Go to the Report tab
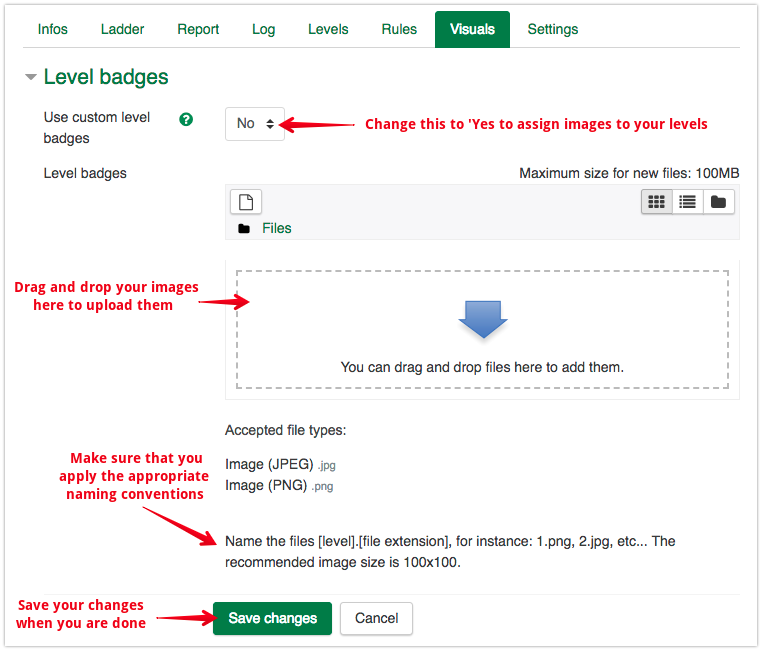The height and width of the screenshot is (651, 762). click(198, 29)
